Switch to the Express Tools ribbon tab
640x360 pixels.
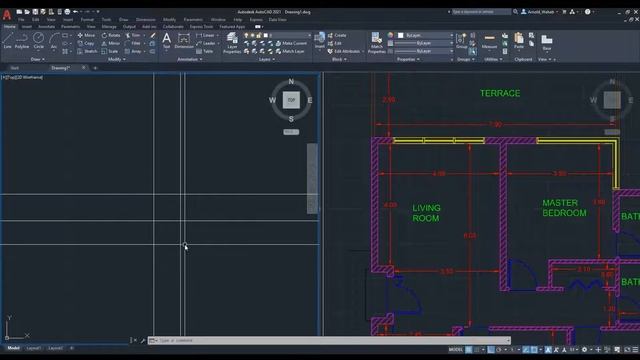click(x=201, y=27)
